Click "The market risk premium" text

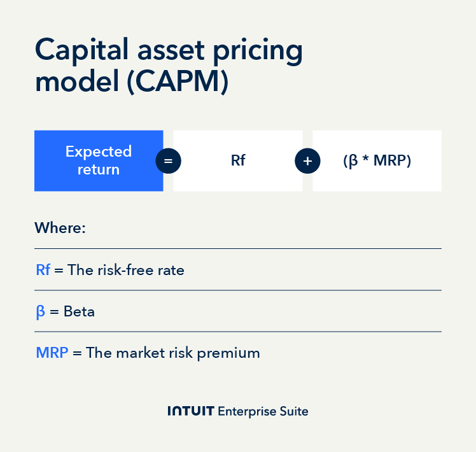[x=173, y=353]
